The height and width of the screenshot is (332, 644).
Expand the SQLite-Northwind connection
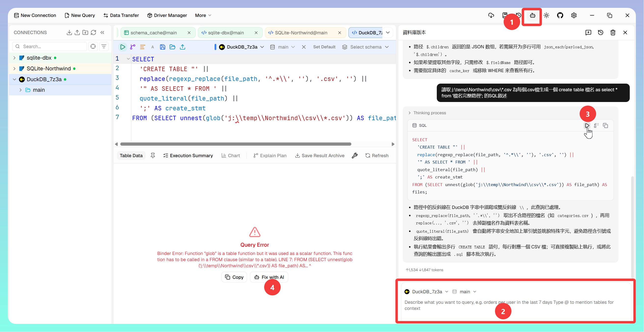pyautogui.click(x=14, y=69)
